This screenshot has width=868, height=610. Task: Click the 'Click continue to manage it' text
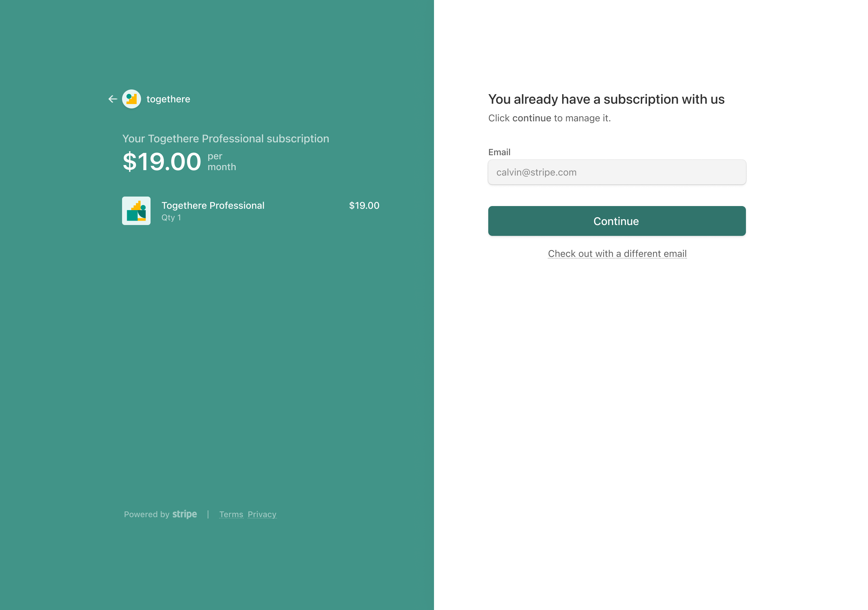[x=549, y=118]
